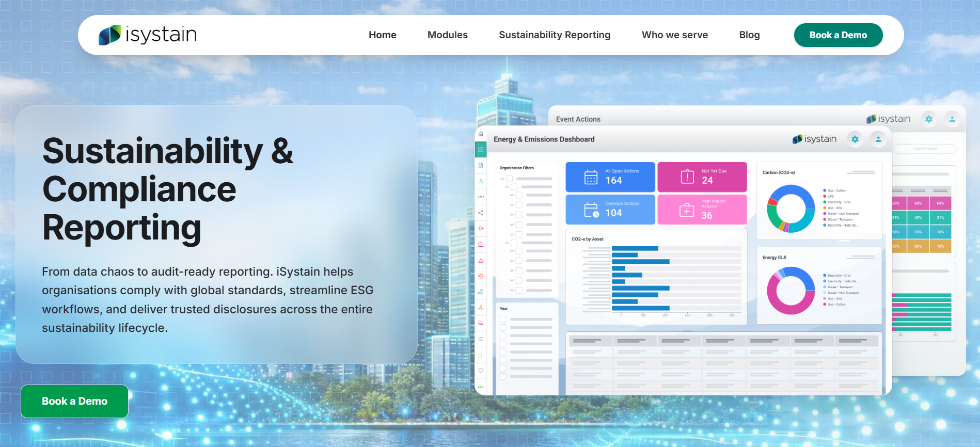The width and height of the screenshot is (980, 447).
Task: Open Sustainability Reporting menu item
Action: pyautogui.click(x=555, y=35)
